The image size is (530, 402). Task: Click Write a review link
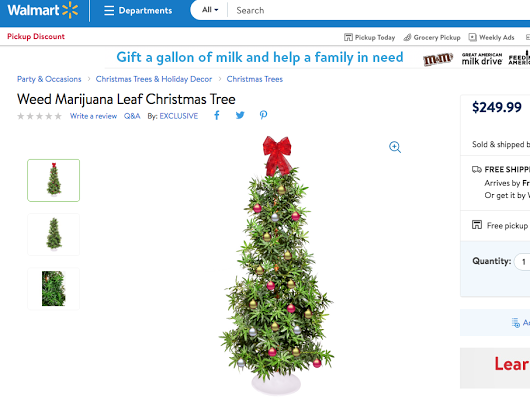(93, 116)
